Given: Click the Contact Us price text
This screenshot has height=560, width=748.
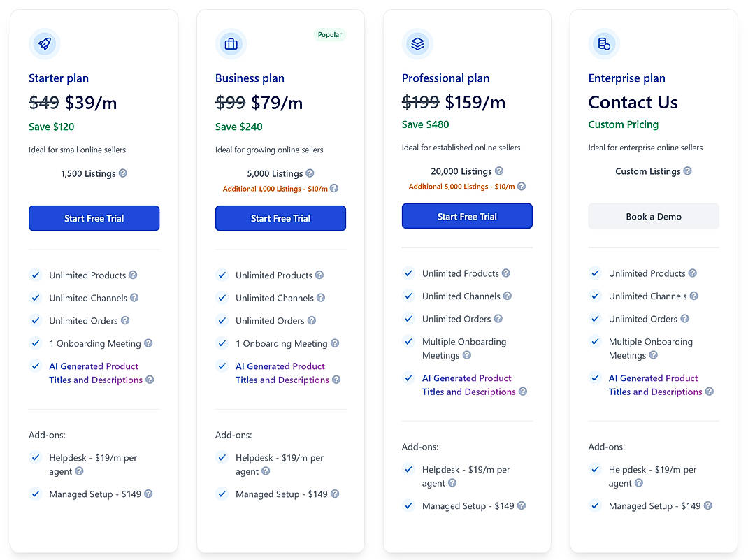Looking at the screenshot, I should pyautogui.click(x=633, y=102).
